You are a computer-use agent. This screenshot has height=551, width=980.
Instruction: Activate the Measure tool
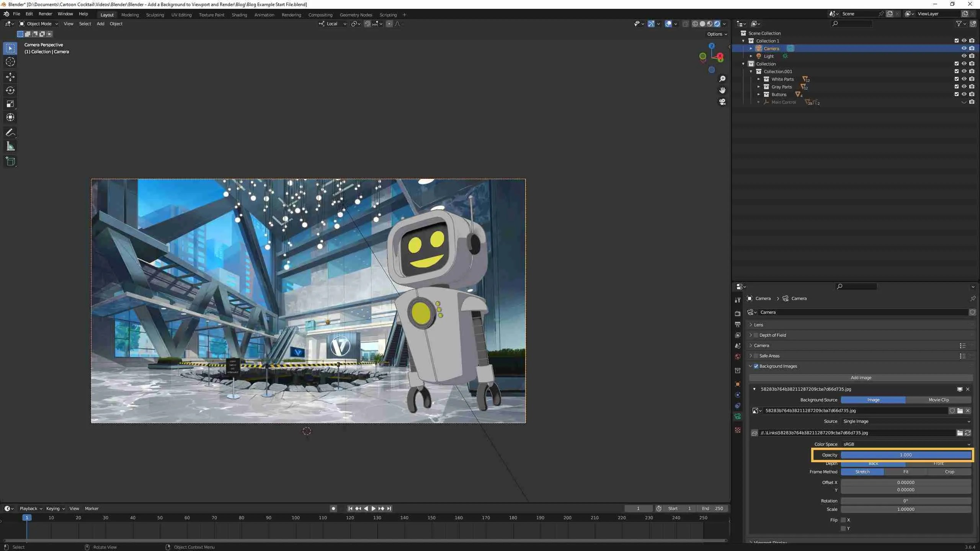10,146
